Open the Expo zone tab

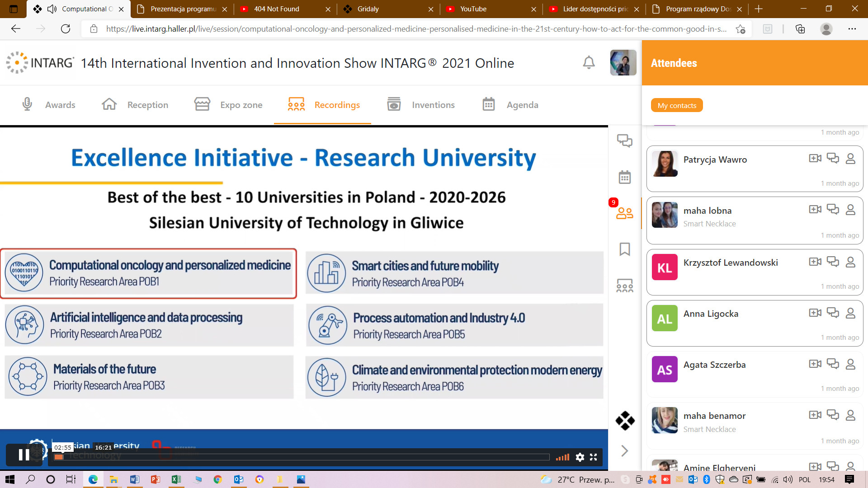pos(228,105)
